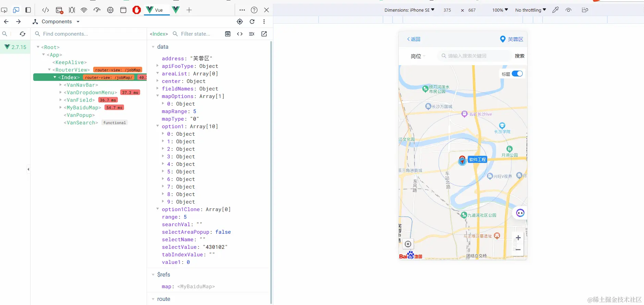Click the component tree refresh icon
The image size is (644, 305).
(23, 34)
